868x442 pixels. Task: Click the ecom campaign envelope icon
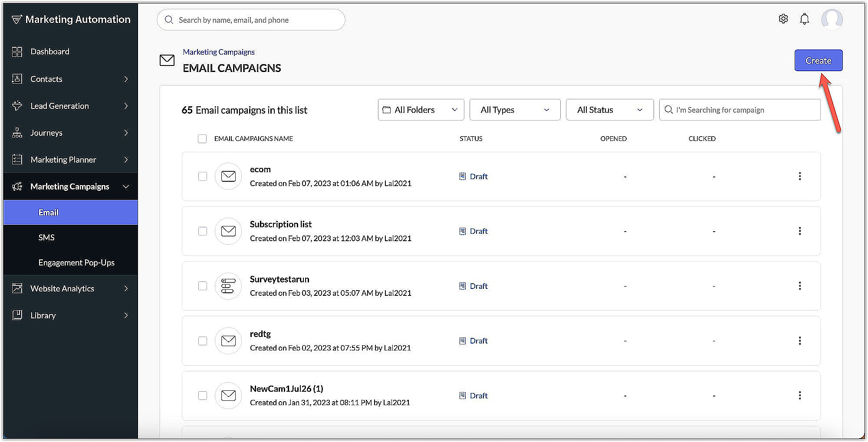tap(228, 176)
